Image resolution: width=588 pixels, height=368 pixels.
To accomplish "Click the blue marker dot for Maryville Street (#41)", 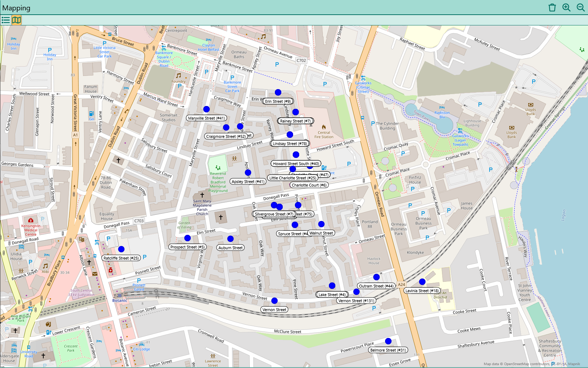I will 206,109.
